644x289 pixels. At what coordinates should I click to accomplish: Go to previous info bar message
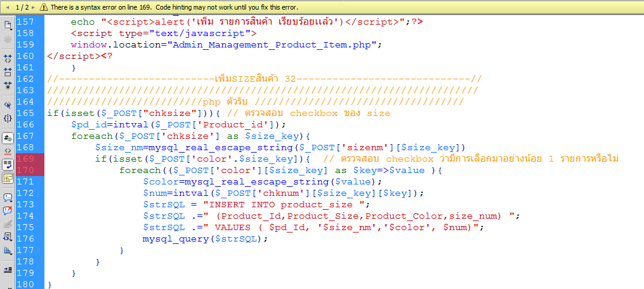(x=7, y=7)
